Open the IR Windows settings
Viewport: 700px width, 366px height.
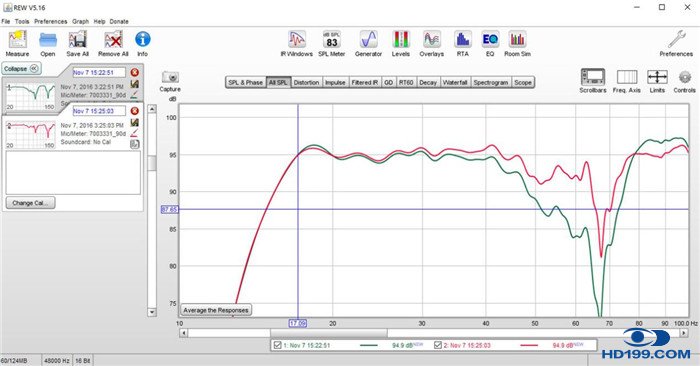[x=296, y=43]
